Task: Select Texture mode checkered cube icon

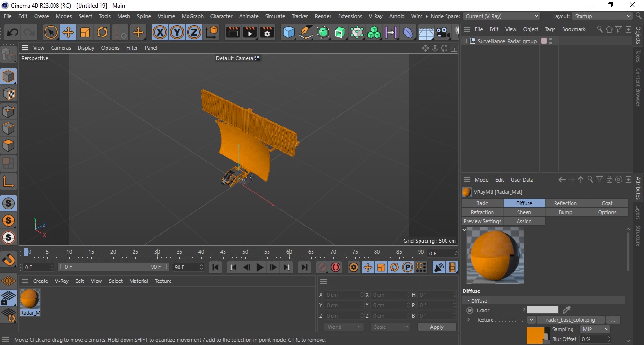Action: (9, 94)
